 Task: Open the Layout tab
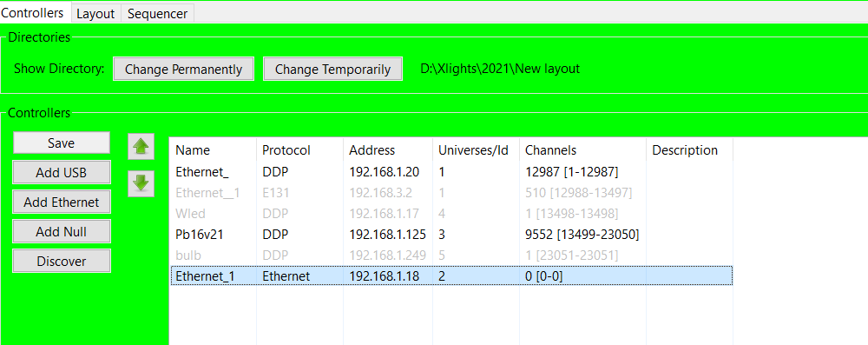[95, 13]
